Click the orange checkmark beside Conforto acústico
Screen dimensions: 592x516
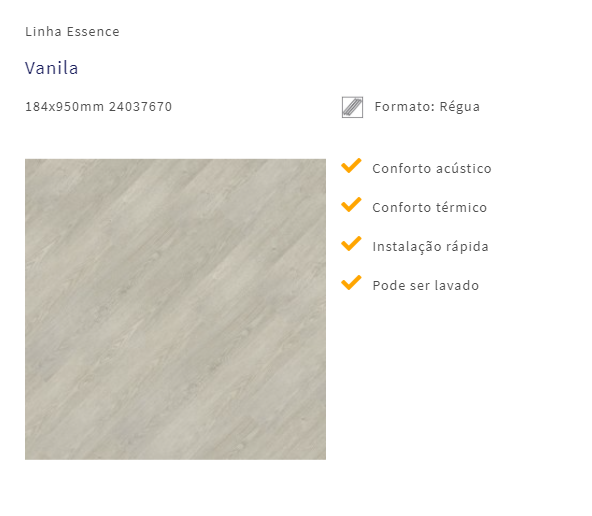click(351, 166)
